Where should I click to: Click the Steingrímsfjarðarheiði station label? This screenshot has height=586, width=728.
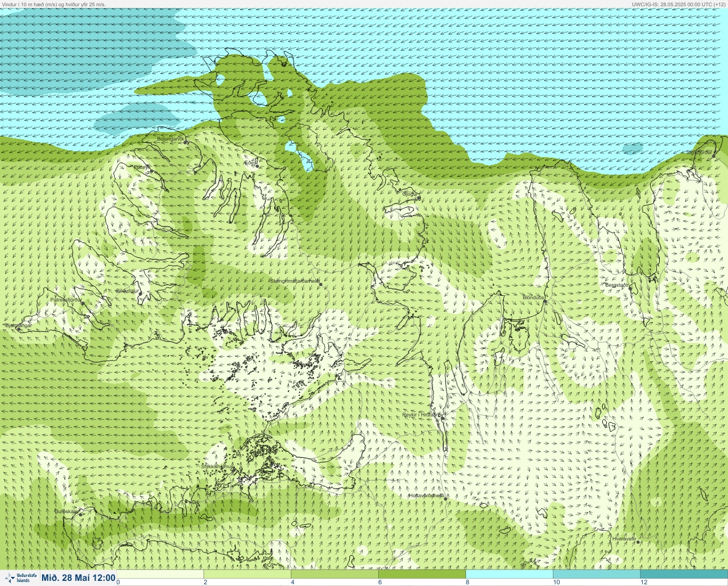295,281
